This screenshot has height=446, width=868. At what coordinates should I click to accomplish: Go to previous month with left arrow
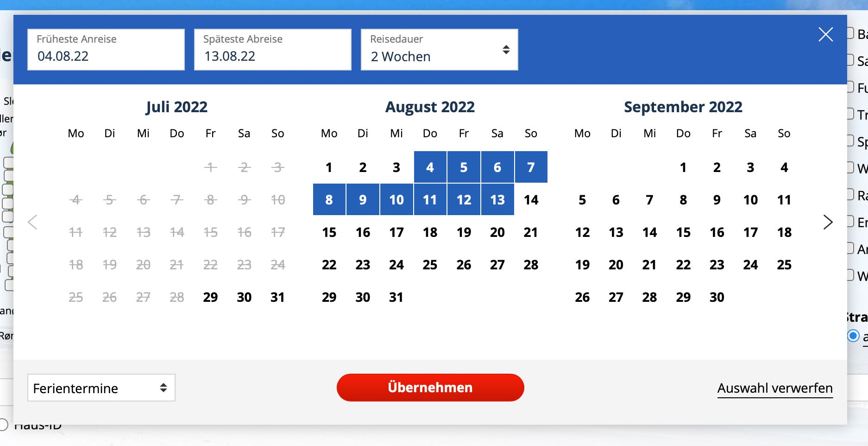(32, 222)
